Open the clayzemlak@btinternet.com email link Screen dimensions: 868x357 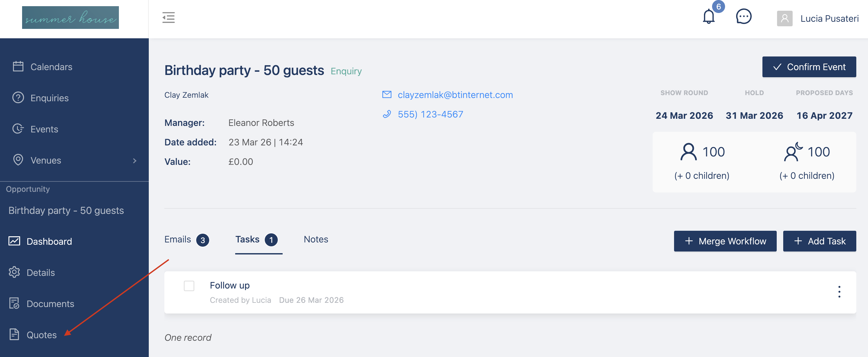pos(455,95)
